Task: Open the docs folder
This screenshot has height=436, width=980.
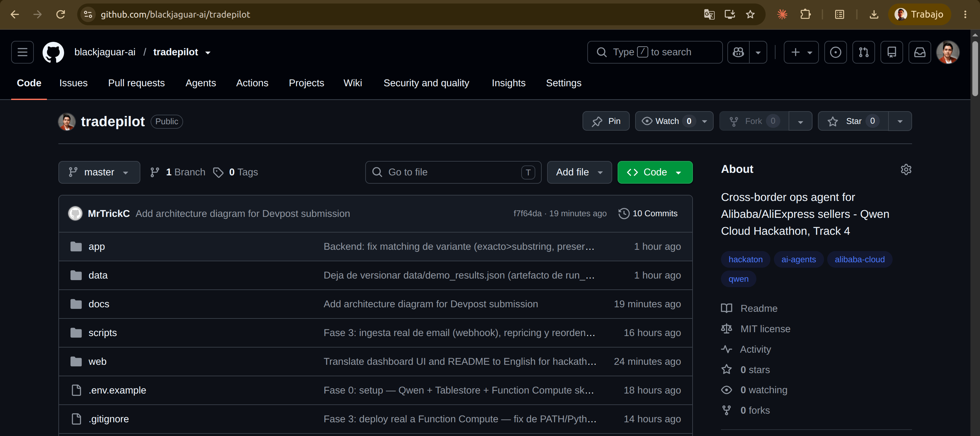Action: click(99, 304)
